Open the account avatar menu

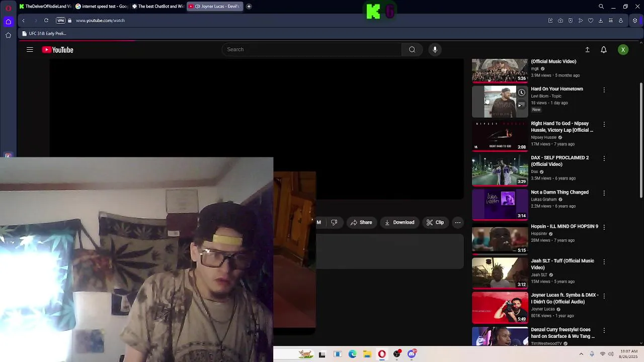pos(623,50)
